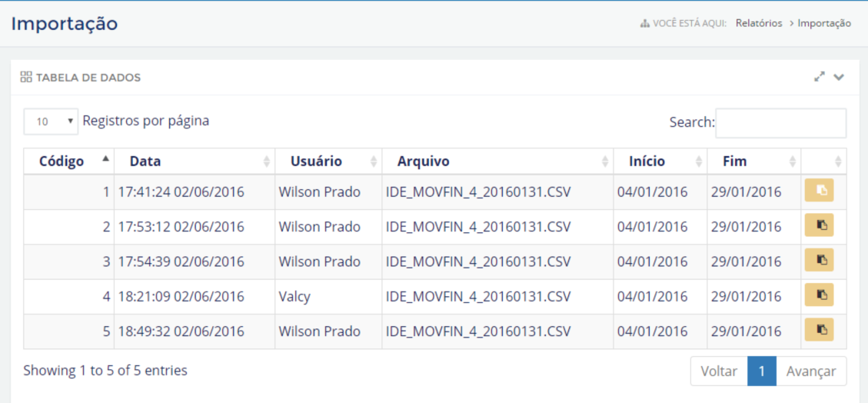Go to Relatórios breadcrumb link
The image size is (868, 403).
[759, 23]
